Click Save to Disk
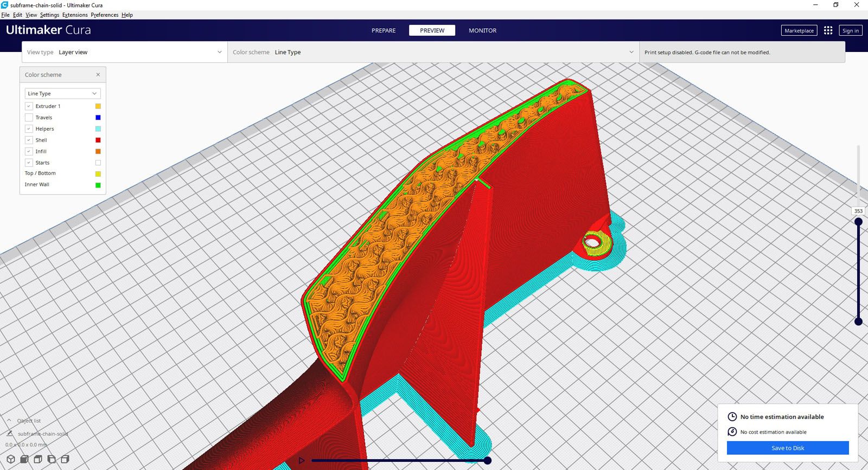The width and height of the screenshot is (868, 470). (788, 448)
